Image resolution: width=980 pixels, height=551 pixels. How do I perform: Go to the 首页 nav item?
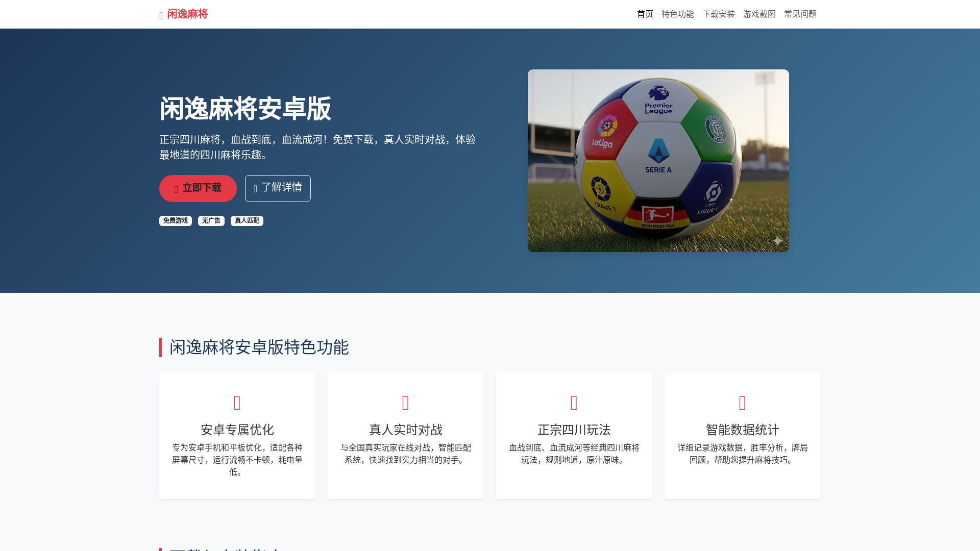(x=645, y=14)
